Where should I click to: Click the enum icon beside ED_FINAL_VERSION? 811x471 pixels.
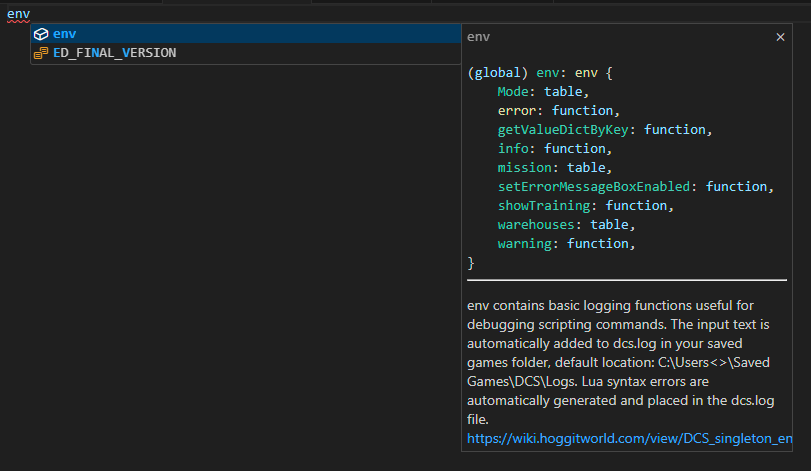(x=41, y=53)
